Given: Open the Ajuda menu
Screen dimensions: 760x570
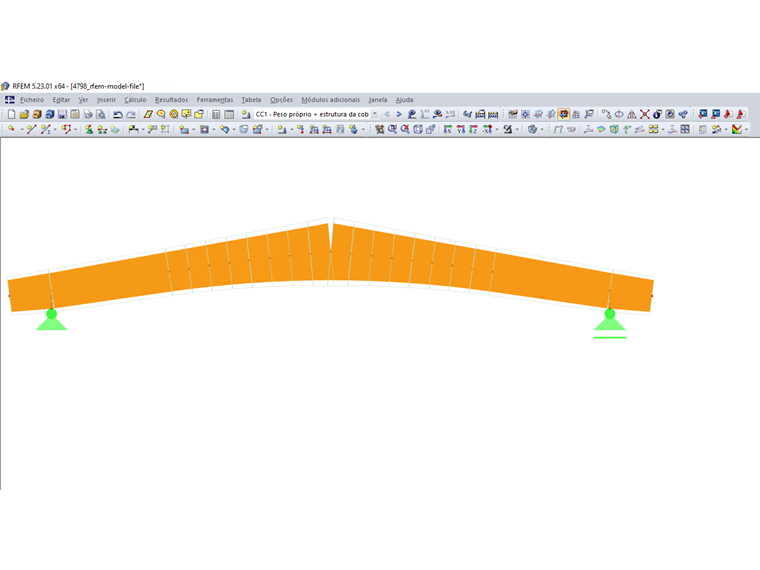Looking at the screenshot, I should (404, 100).
